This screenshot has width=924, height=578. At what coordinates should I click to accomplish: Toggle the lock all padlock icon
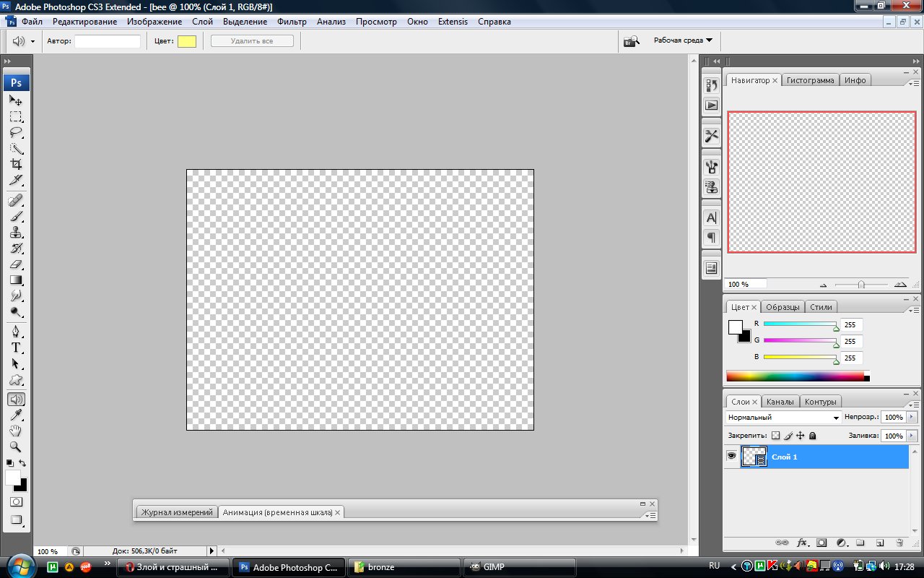coord(812,436)
